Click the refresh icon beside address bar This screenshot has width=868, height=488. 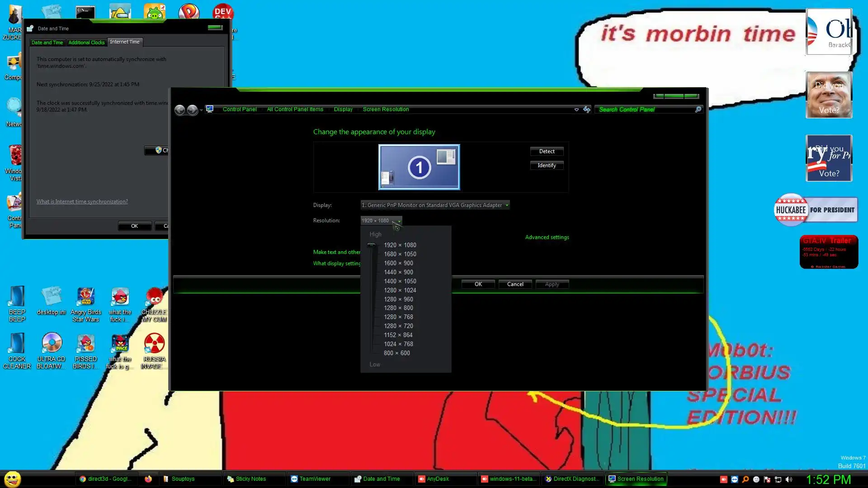tap(587, 109)
